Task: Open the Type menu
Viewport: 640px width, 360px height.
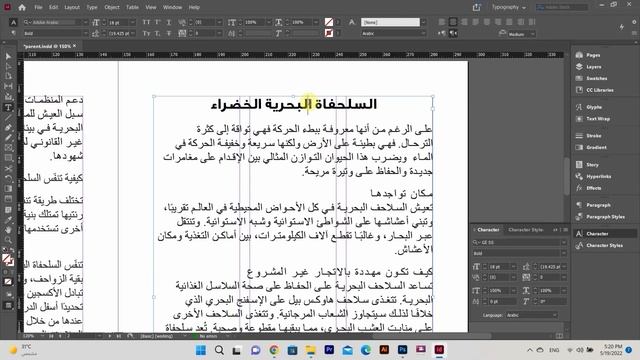Action: [92, 7]
